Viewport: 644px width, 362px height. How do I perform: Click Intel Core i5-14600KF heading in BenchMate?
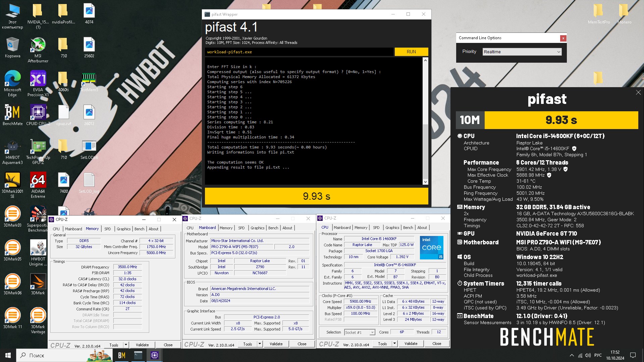coord(560,136)
